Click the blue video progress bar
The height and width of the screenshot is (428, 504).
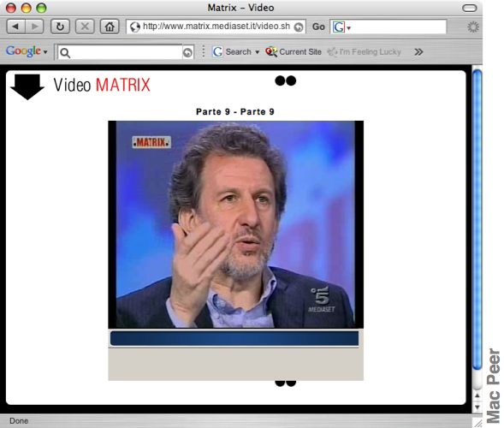[x=234, y=339]
